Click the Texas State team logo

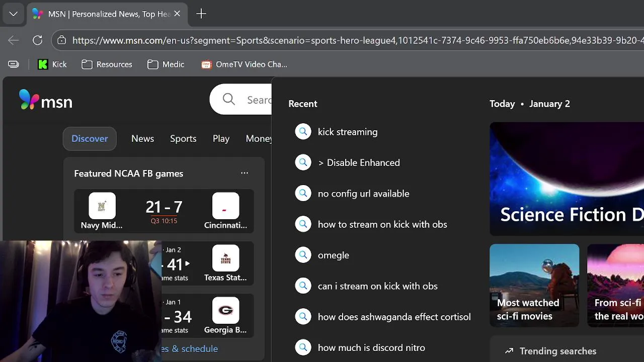point(225,258)
